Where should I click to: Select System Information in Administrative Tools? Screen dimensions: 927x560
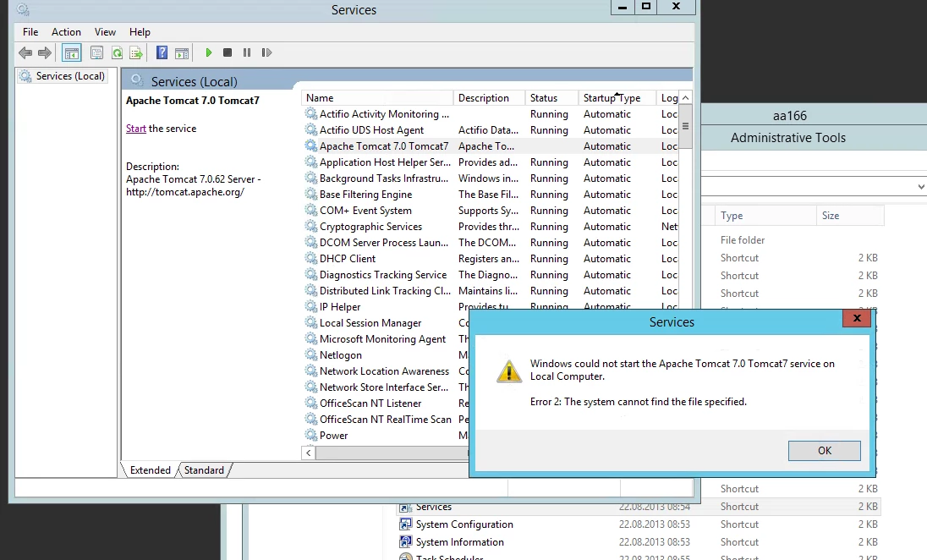639,542
